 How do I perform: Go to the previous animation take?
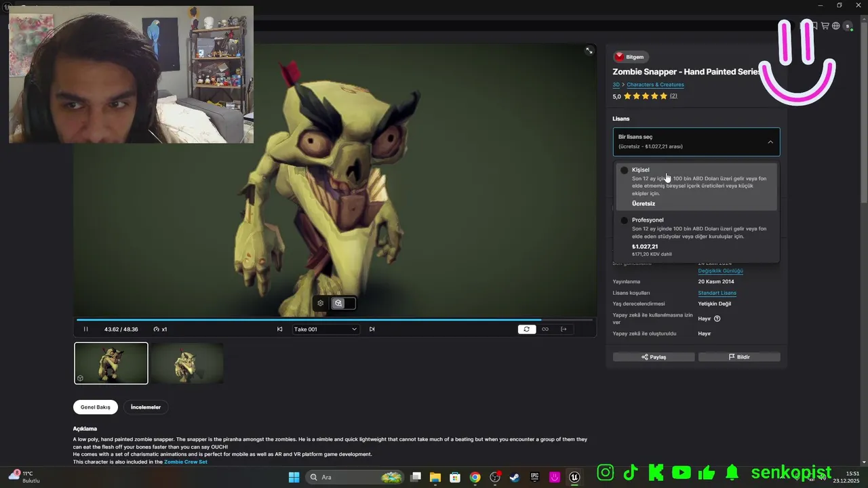(x=279, y=329)
